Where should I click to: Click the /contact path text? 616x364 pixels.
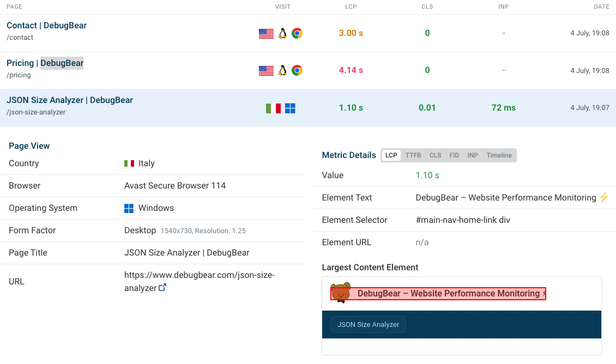point(20,38)
